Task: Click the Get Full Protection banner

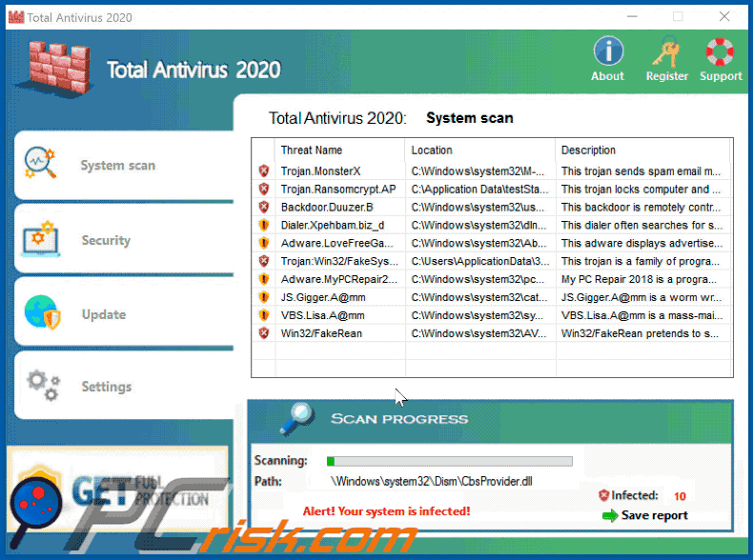Action: 117,490
